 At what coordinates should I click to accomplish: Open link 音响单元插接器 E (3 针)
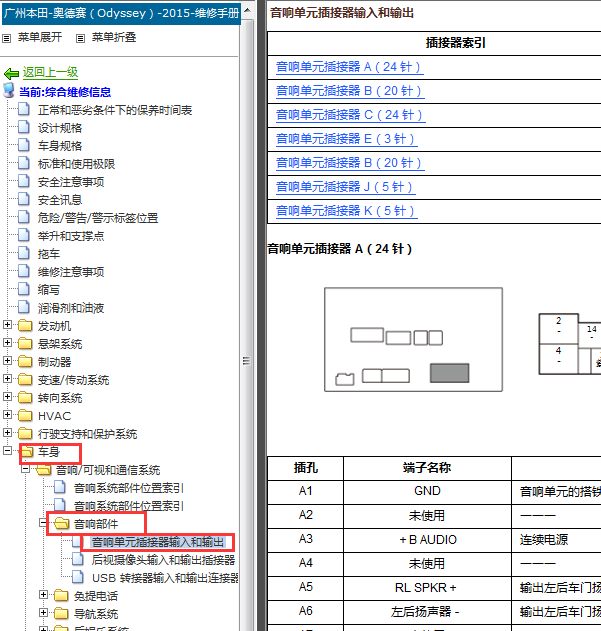pyautogui.click(x=345, y=139)
